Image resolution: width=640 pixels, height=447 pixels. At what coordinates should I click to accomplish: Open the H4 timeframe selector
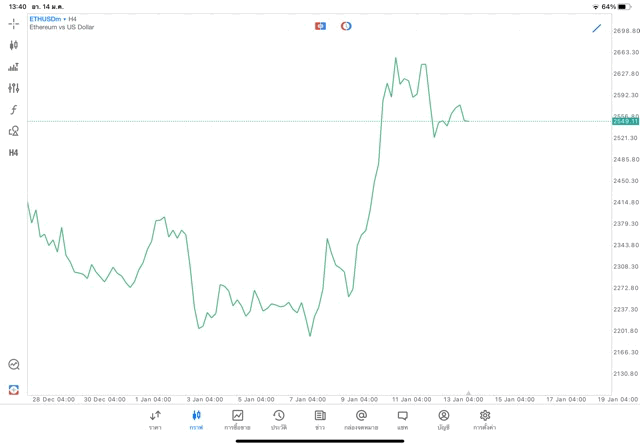(x=73, y=19)
